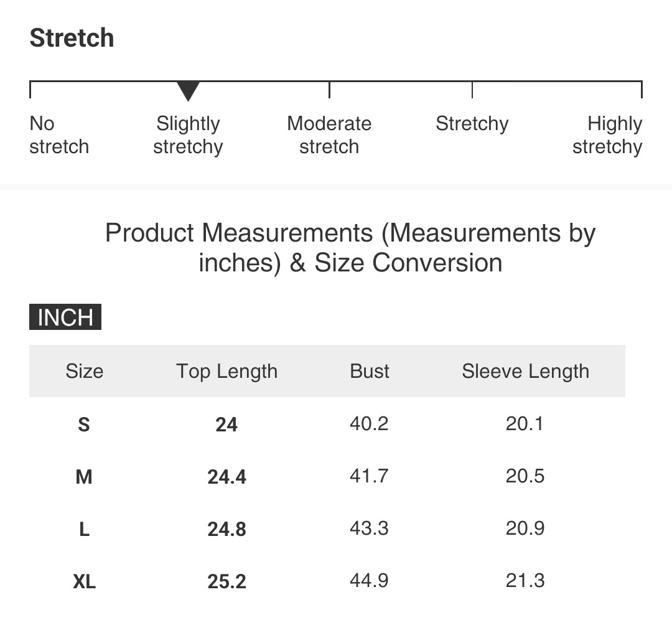Viewport: 672px width, 620px height.
Task: Click the 24.4 top length value
Action: point(226,477)
